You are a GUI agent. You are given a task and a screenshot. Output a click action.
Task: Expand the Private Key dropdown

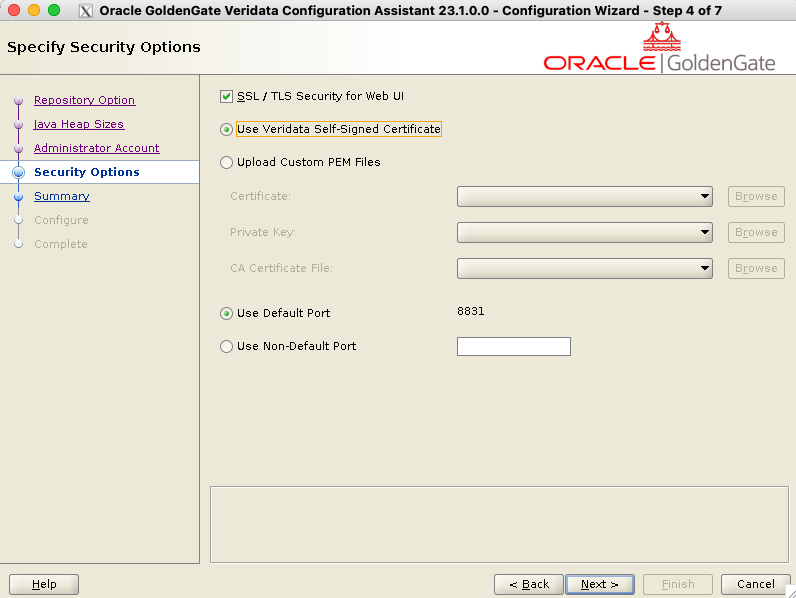(x=584, y=233)
